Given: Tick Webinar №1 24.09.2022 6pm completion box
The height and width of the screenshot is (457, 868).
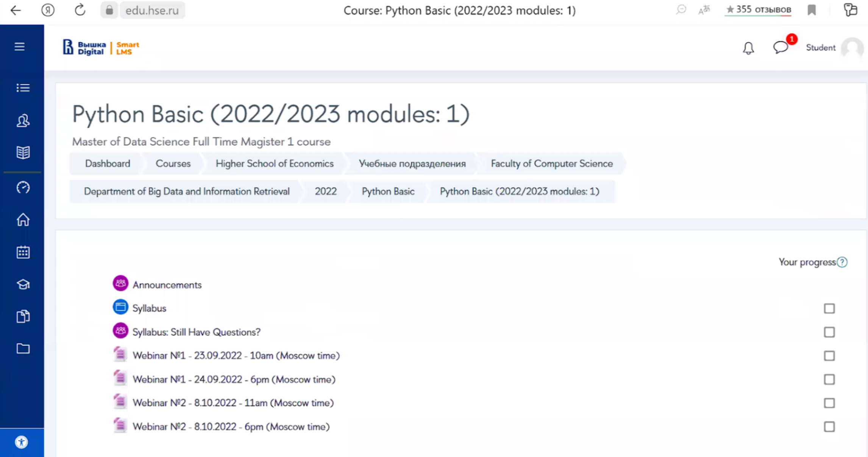Looking at the screenshot, I should (x=829, y=379).
